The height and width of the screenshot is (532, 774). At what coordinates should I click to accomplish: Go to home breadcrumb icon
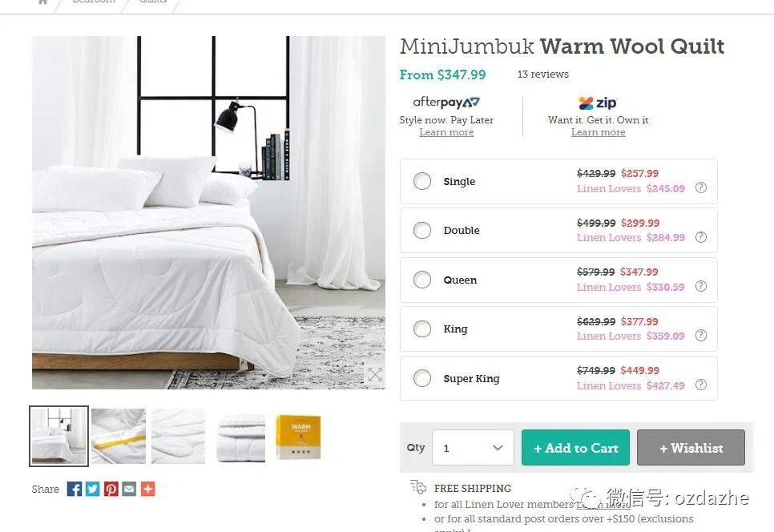43,2
